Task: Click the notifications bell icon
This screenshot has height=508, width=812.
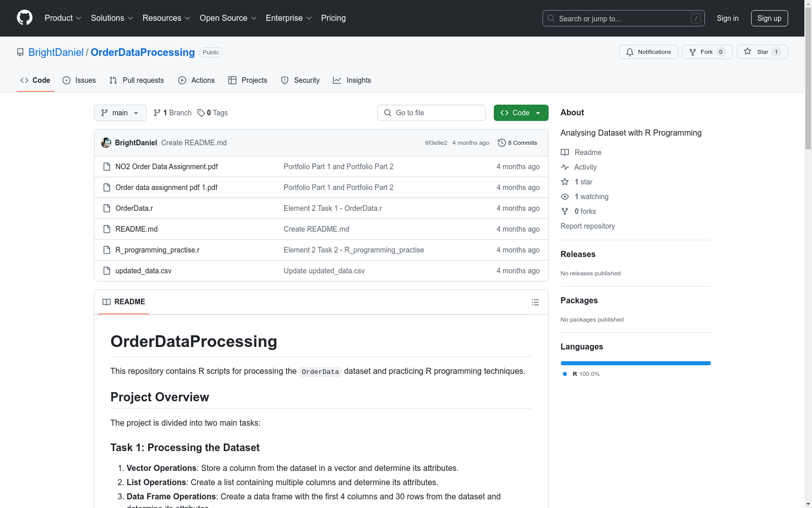Action: point(630,52)
